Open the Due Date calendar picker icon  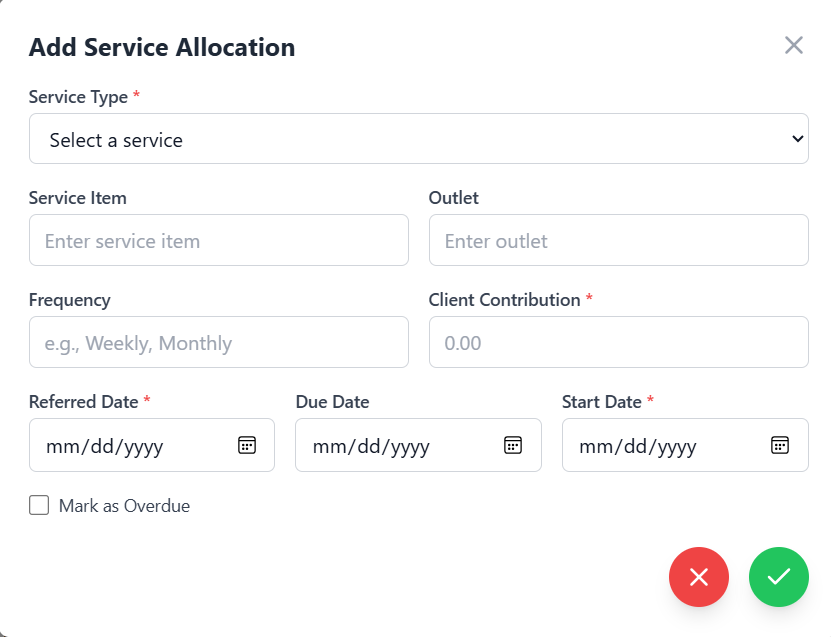tap(513, 445)
